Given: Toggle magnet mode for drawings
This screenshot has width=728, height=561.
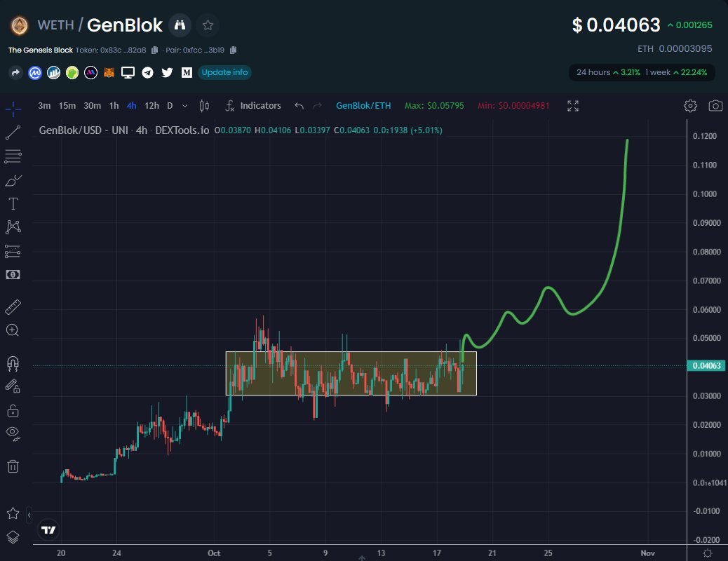Looking at the screenshot, I should coord(13,363).
